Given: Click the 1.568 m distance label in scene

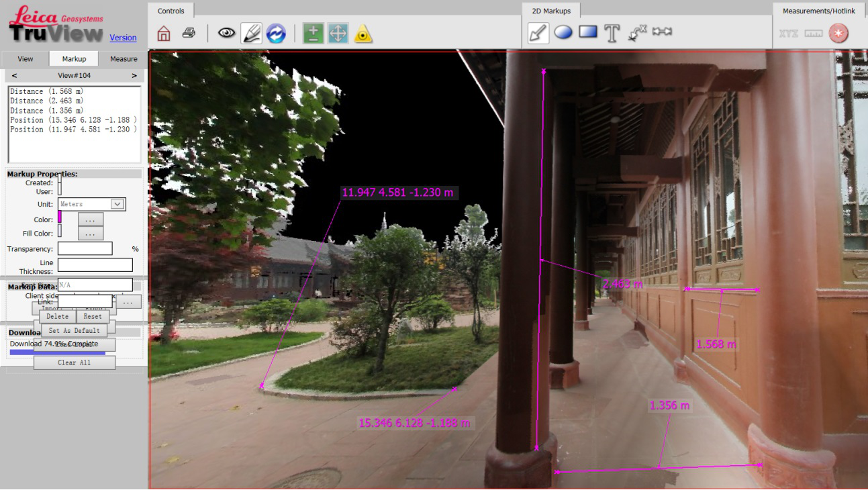Looking at the screenshot, I should pos(716,344).
